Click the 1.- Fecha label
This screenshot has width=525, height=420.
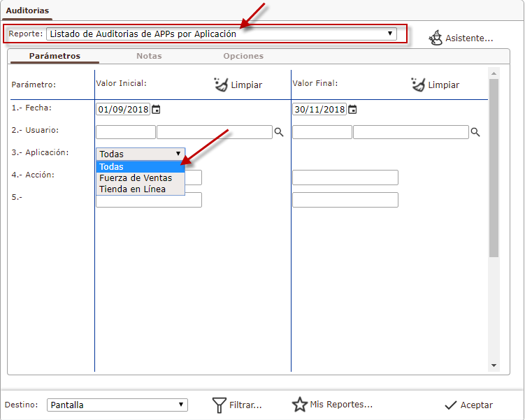[31, 108]
